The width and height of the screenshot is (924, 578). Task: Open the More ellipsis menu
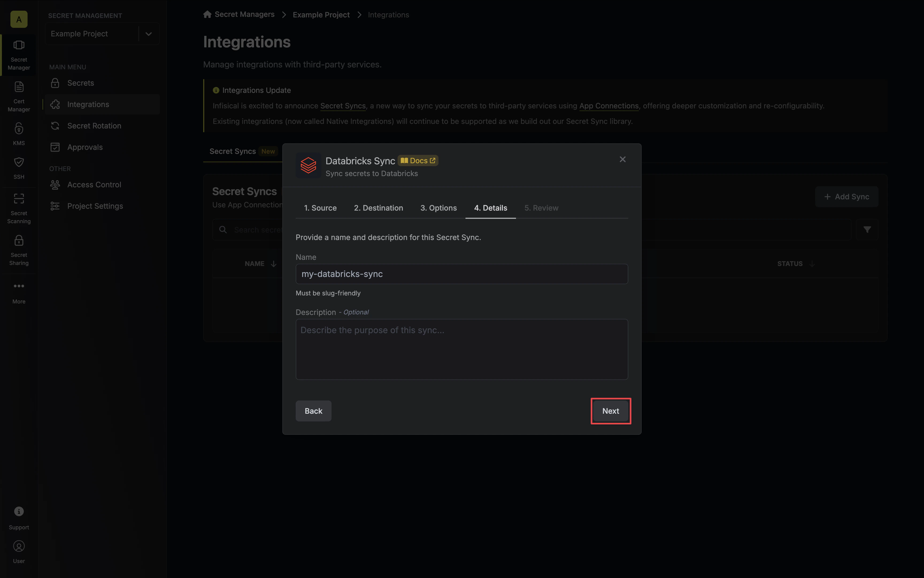pos(19,286)
